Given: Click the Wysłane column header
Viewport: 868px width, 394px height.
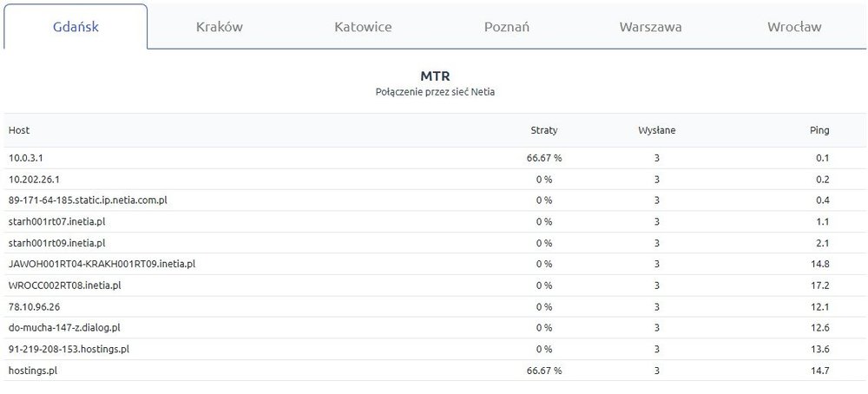Looking at the screenshot, I should coord(656,130).
